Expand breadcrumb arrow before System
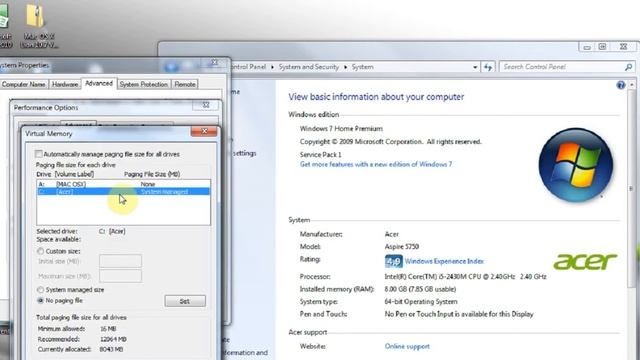The width and height of the screenshot is (640, 360). pyautogui.click(x=345, y=67)
